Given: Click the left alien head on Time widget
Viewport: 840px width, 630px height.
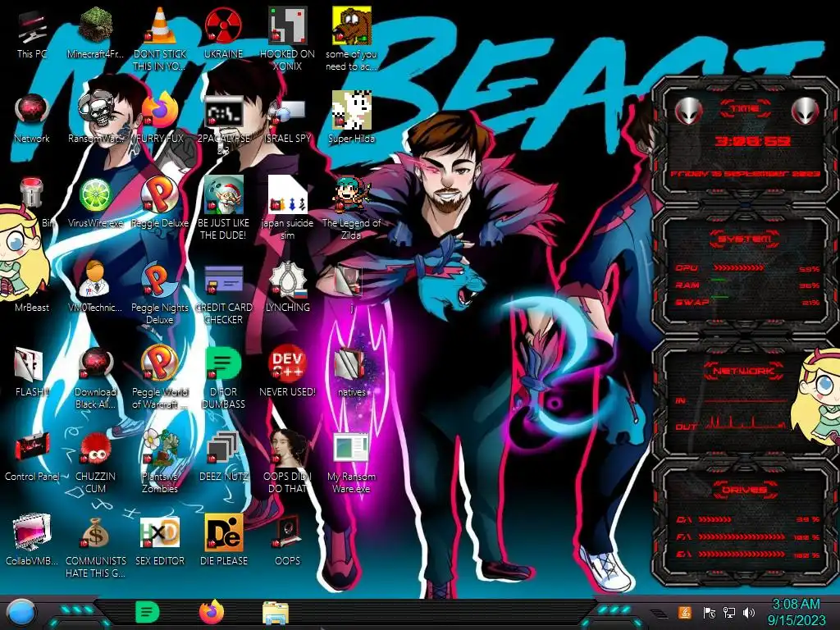Looking at the screenshot, I should (x=688, y=112).
